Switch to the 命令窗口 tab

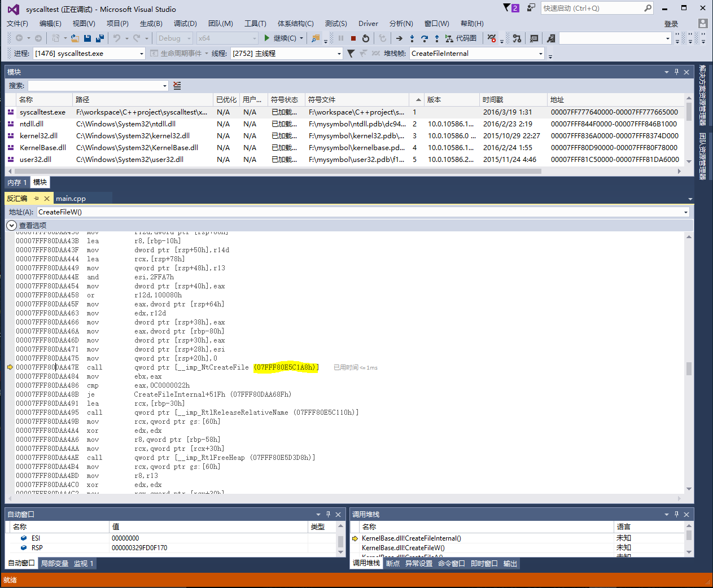pos(452,563)
